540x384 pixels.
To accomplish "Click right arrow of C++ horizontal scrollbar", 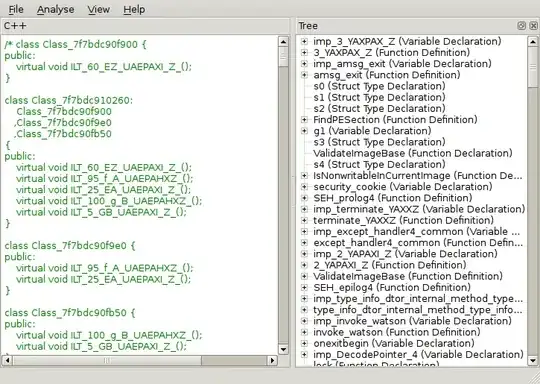I will click(x=273, y=361).
